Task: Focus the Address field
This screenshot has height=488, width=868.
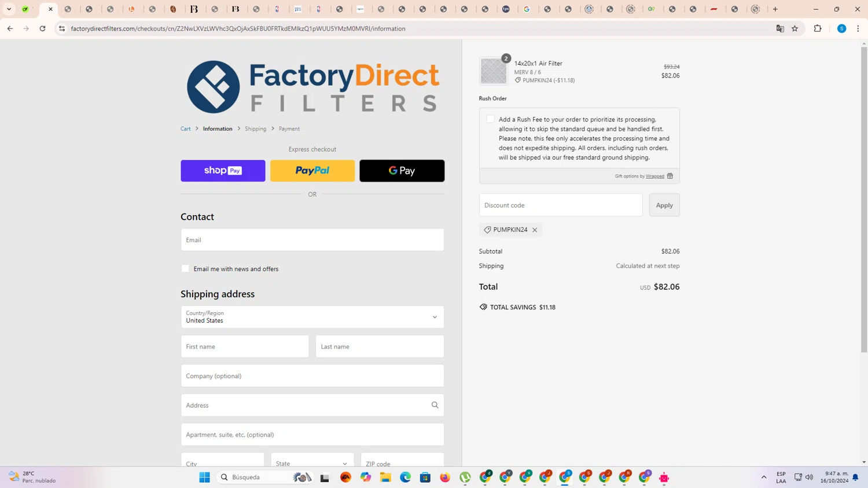Action: pyautogui.click(x=312, y=405)
